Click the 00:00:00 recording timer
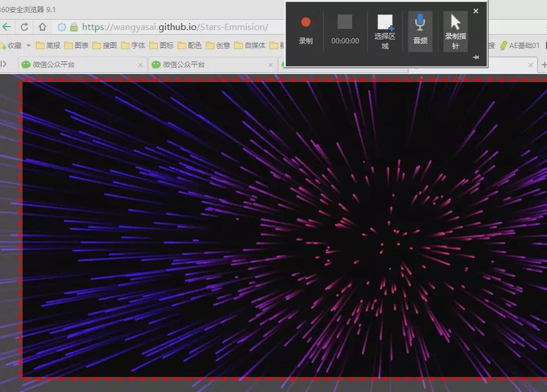The height and width of the screenshot is (392, 547). coord(345,41)
